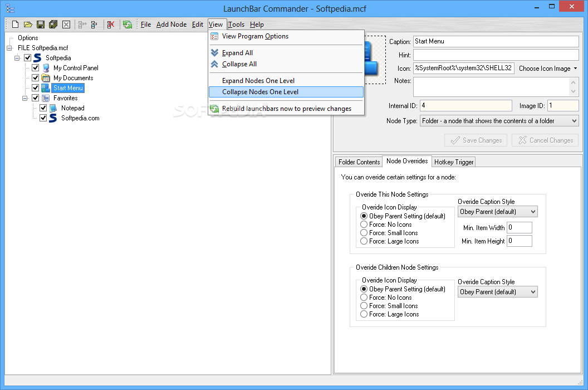Toggle the Favorites node checkbox
This screenshot has height=390, width=588.
pyautogui.click(x=35, y=98)
